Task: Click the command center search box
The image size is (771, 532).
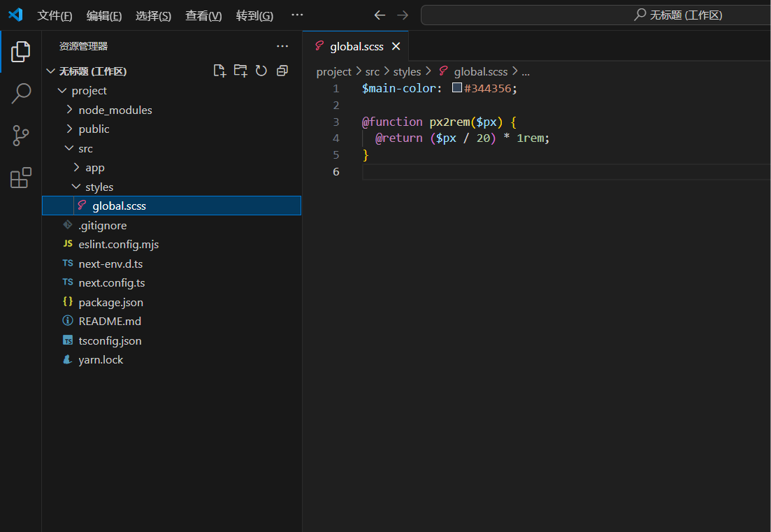Action: [x=596, y=15]
